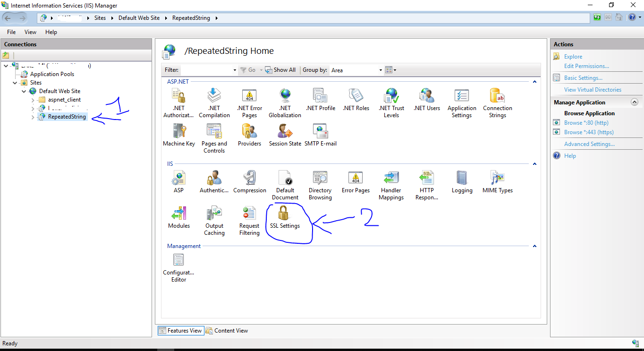
Task: Collapse the Sites tree node
Action: (15, 83)
